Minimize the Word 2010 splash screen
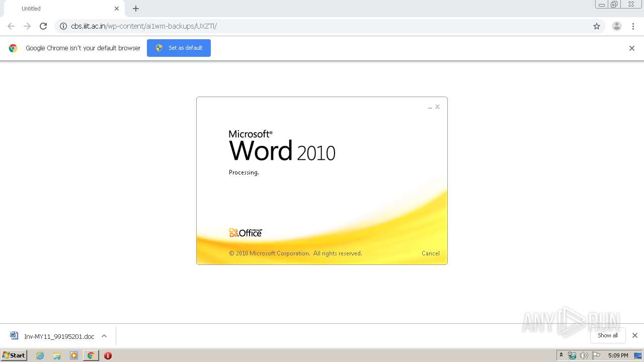Screen dimensions: 644x362 click(430, 107)
